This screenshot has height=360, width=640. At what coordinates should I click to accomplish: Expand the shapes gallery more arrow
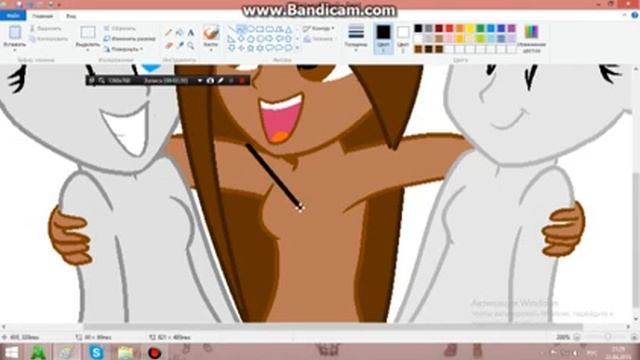click(297, 48)
